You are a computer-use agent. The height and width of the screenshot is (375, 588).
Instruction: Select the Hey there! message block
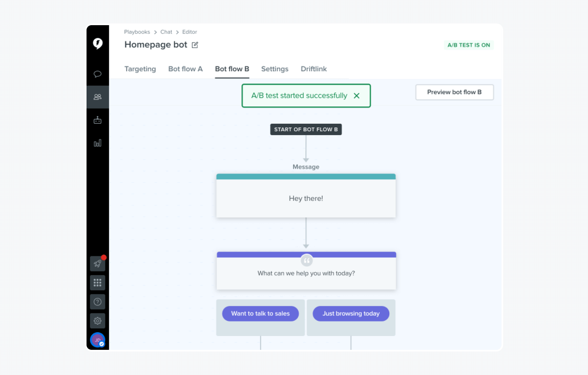[x=306, y=198]
